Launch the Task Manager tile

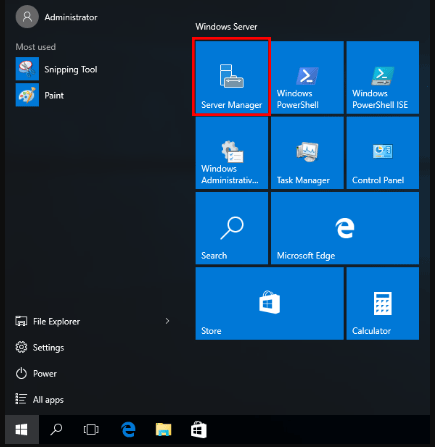click(x=307, y=153)
